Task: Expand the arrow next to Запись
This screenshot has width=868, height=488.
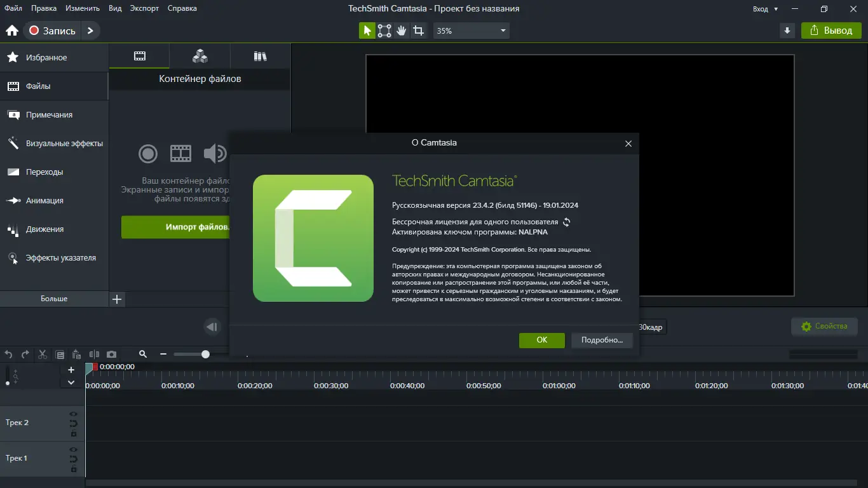Action: pos(90,30)
